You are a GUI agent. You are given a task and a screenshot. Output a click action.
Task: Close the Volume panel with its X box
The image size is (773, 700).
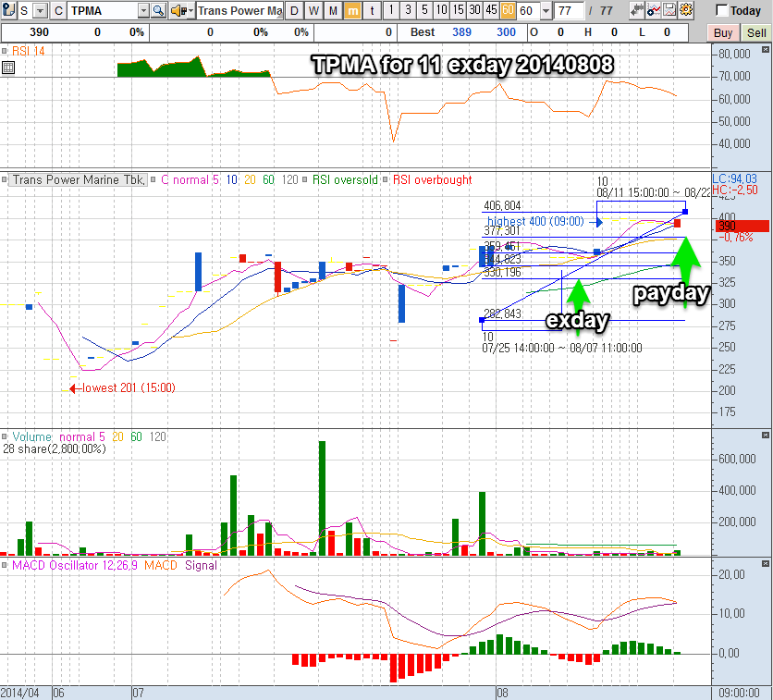(765, 436)
